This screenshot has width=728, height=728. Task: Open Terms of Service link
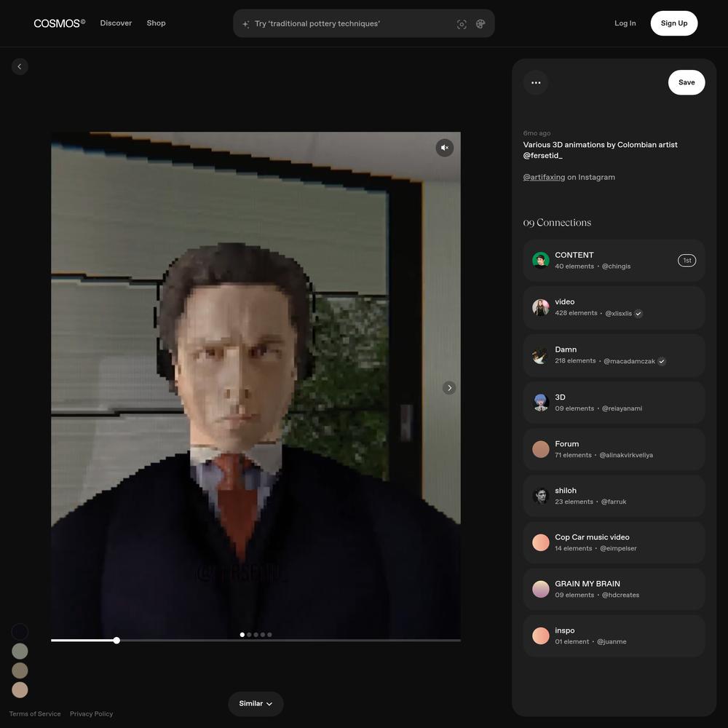coord(35,713)
